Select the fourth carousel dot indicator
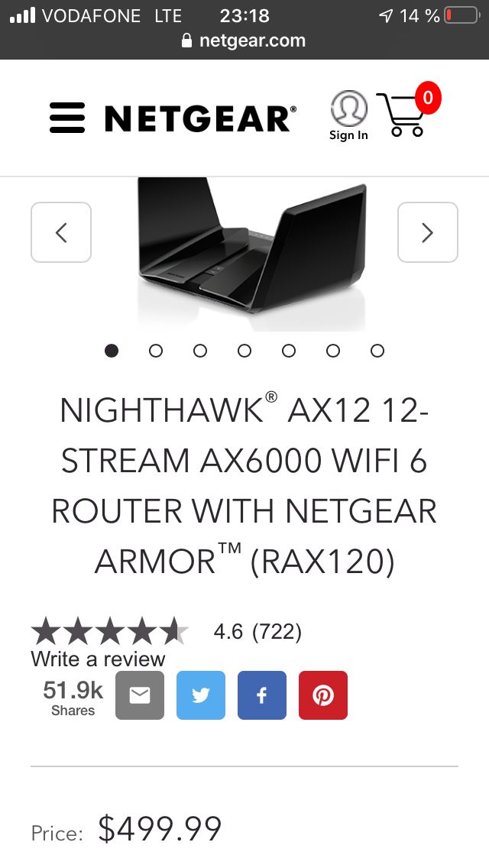This screenshot has width=489, height=868. (x=244, y=351)
